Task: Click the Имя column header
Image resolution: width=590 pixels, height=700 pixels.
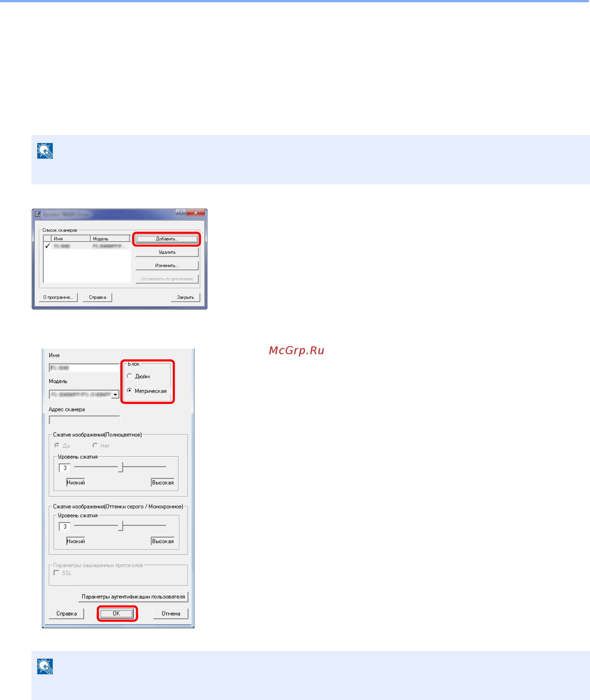Action: click(x=71, y=239)
